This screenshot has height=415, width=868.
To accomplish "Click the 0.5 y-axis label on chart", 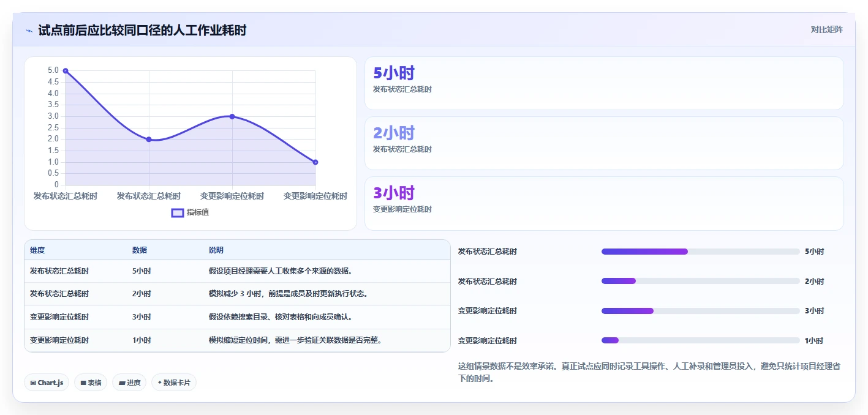I will coord(53,173).
